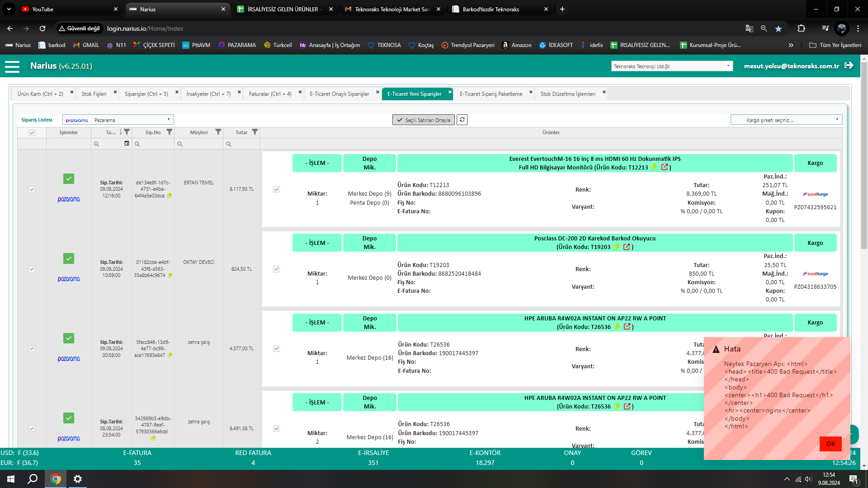
Task: Toggle the select-all checkbox in table header
Action: pos(32,133)
